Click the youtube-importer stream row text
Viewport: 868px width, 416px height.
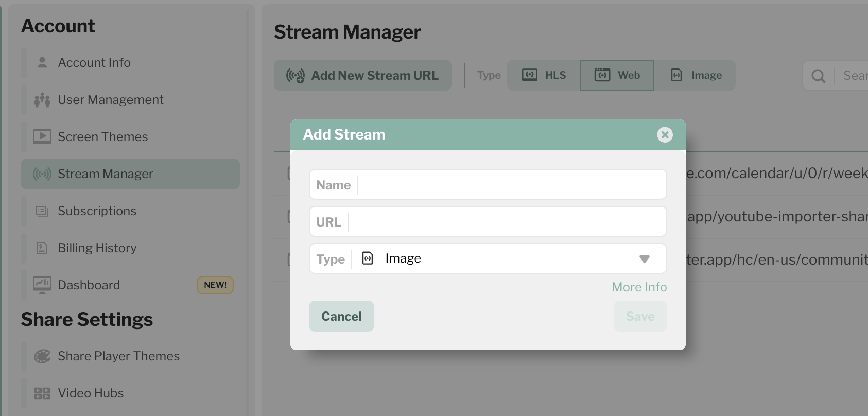pyautogui.click(x=777, y=216)
